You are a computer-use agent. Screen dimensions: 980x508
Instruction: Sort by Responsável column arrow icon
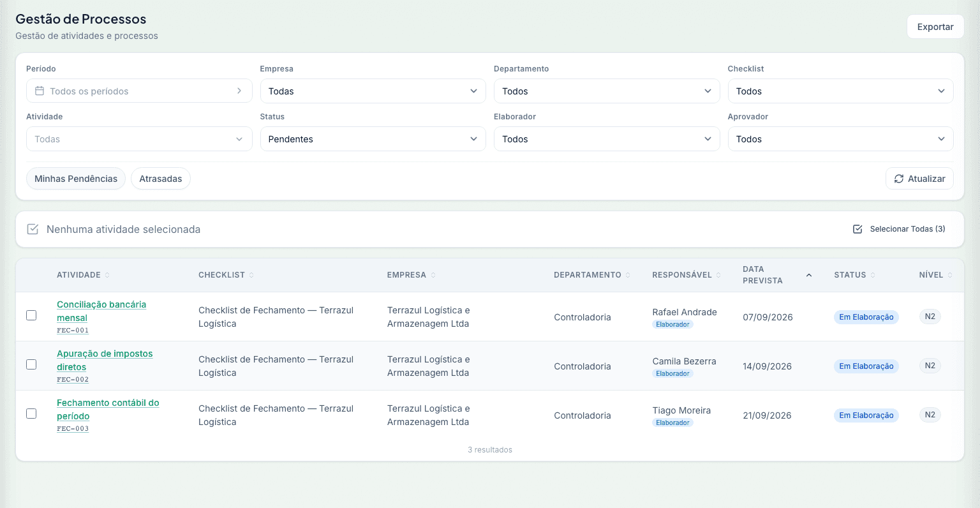(x=718, y=275)
